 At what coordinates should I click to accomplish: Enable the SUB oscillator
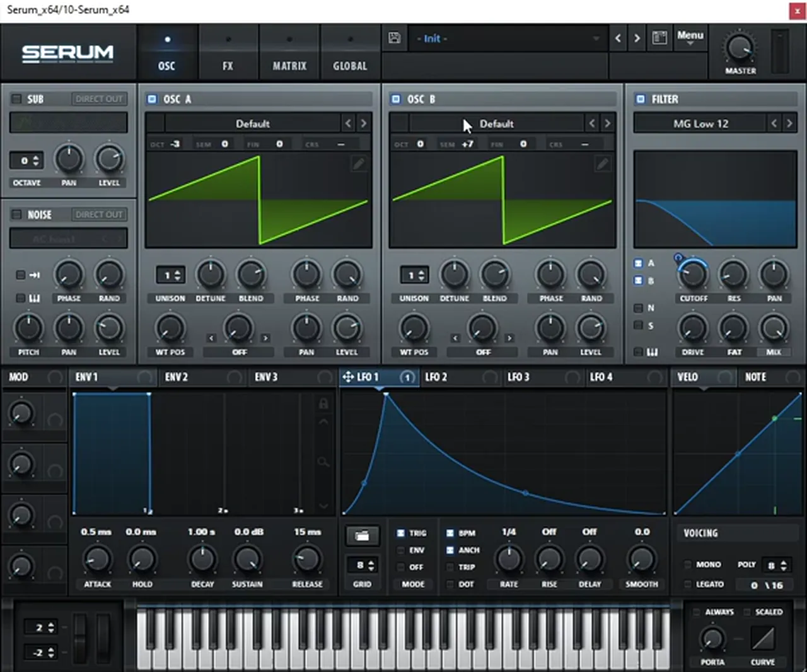(16, 99)
